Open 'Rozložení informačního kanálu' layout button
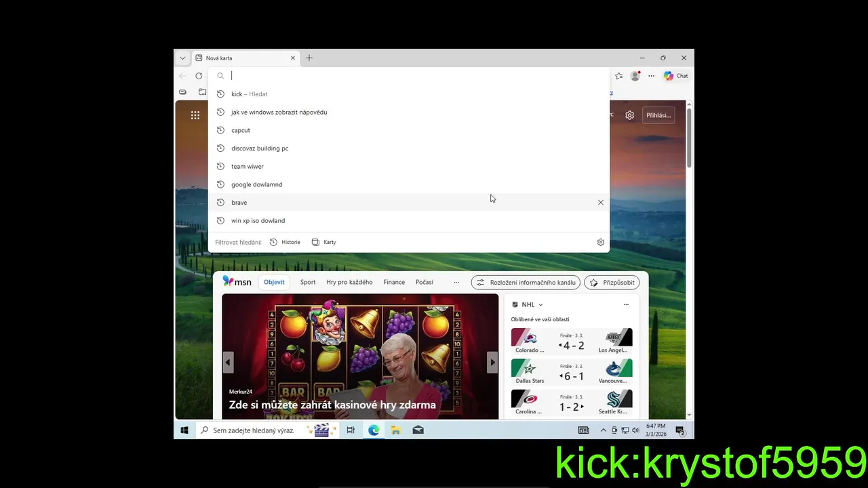The height and width of the screenshot is (488, 868). 526,283
